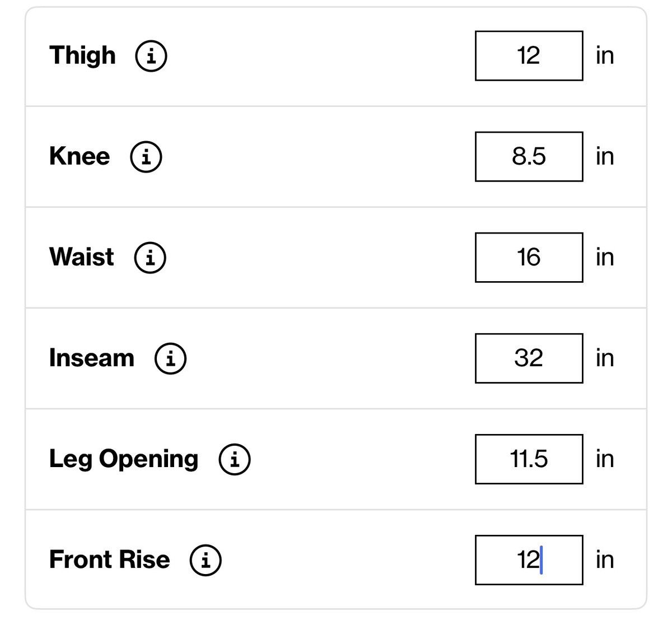The width and height of the screenshot is (672, 625).
Task: Click the Leg Opening label text
Action: coord(124,460)
